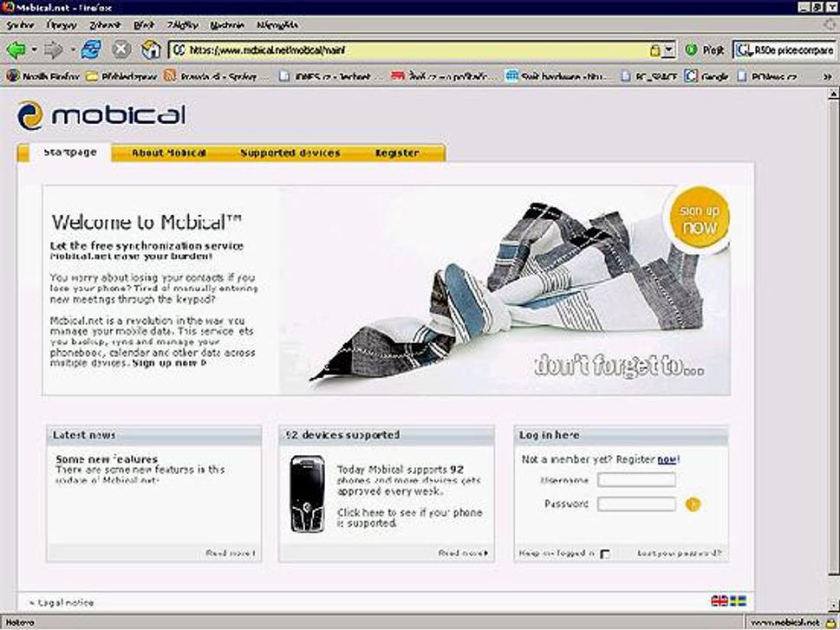Toggle the Keep me logged in checkbox
Screen dimensions: 840x630
coord(605,554)
